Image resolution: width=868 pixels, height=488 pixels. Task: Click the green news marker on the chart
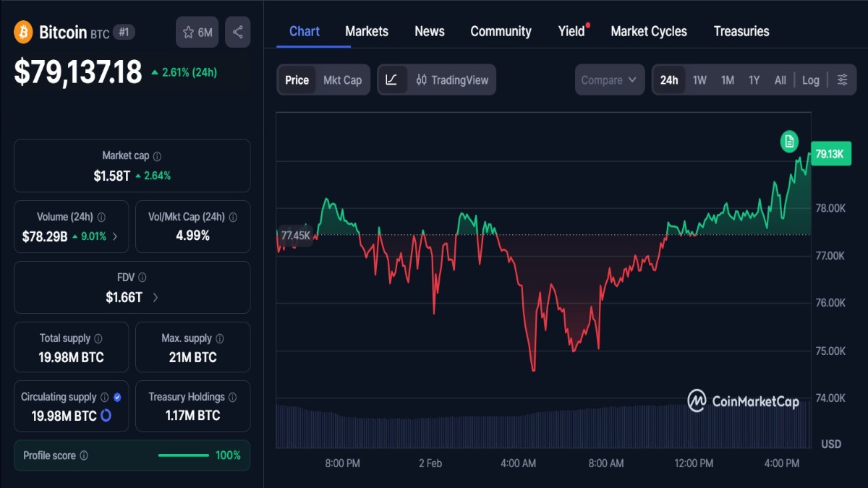pos(788,142)
